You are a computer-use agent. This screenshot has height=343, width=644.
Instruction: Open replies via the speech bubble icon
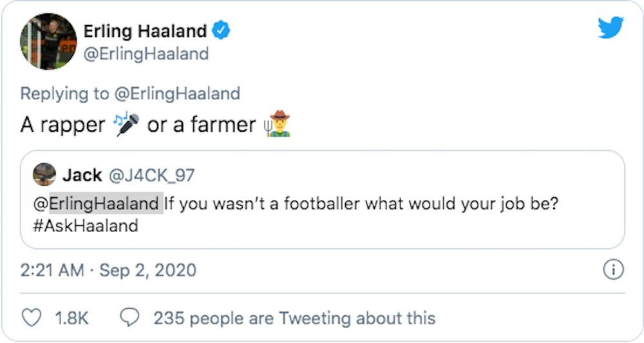130,317
